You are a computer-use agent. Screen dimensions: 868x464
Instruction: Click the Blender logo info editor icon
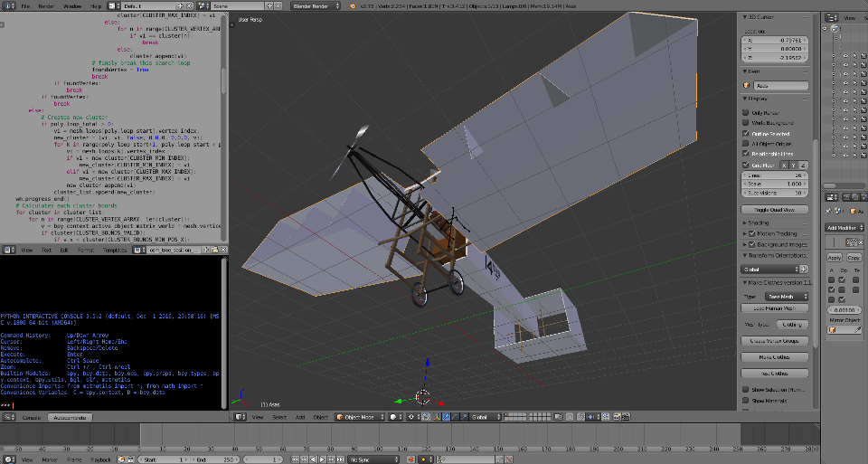click(6, 5)
